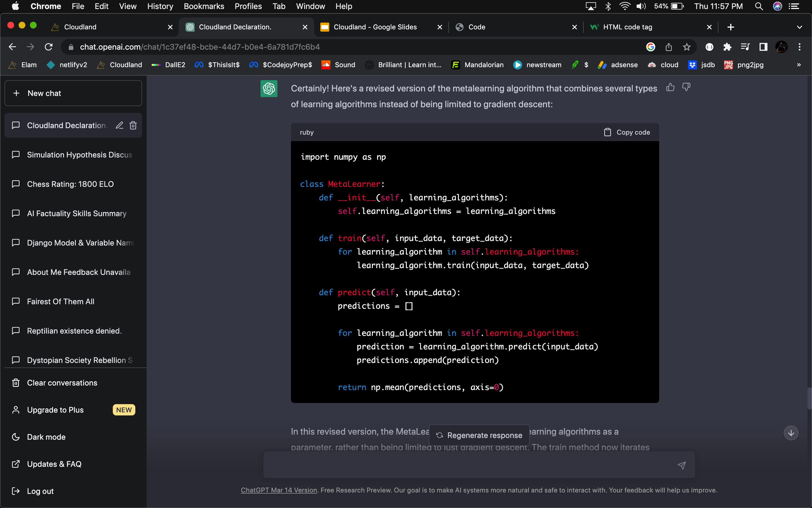Open the File menu
Image resolution: width=812 pixels, height=508 pixels.
[x=78, y=6]
